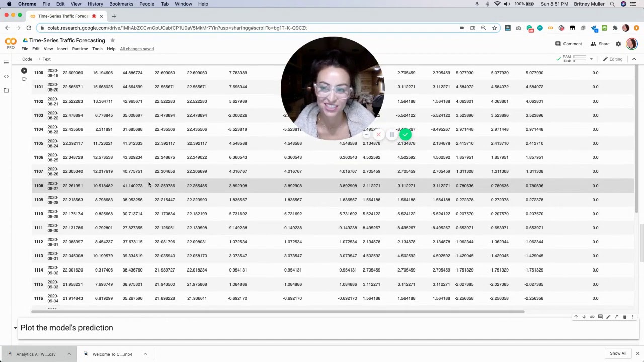Add a new Text cell
The width and height of the screenshot is (644, 362).
click(44, 59)
